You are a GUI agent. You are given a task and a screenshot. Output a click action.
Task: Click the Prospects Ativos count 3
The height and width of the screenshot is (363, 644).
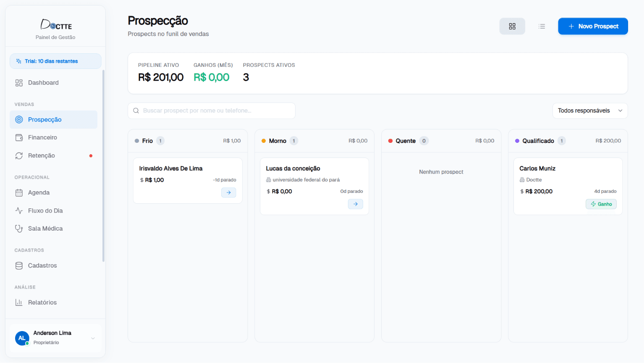pyautogui.click(x=246, y=77)
